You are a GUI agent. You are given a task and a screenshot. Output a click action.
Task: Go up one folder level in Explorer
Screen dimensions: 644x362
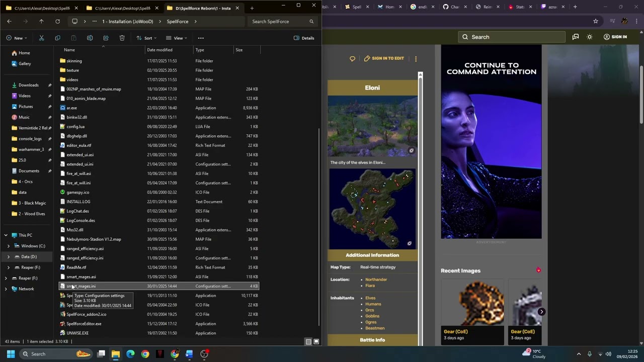coord(41,22)
